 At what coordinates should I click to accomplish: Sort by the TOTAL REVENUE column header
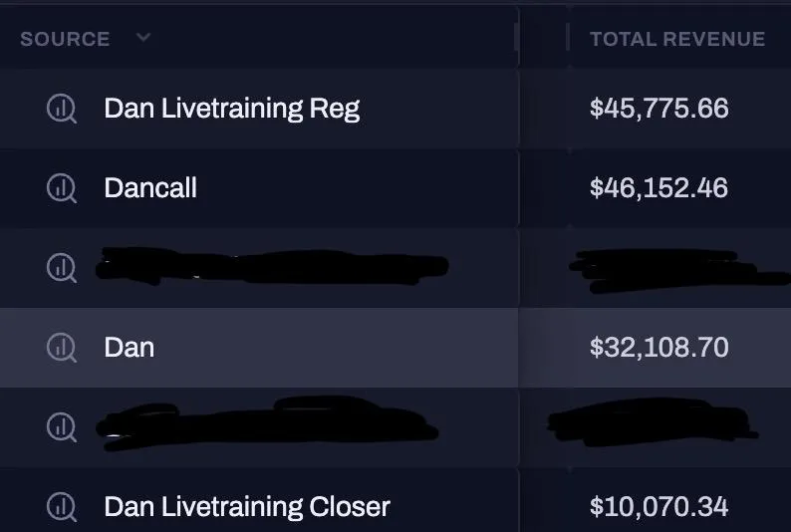(677, 39)
